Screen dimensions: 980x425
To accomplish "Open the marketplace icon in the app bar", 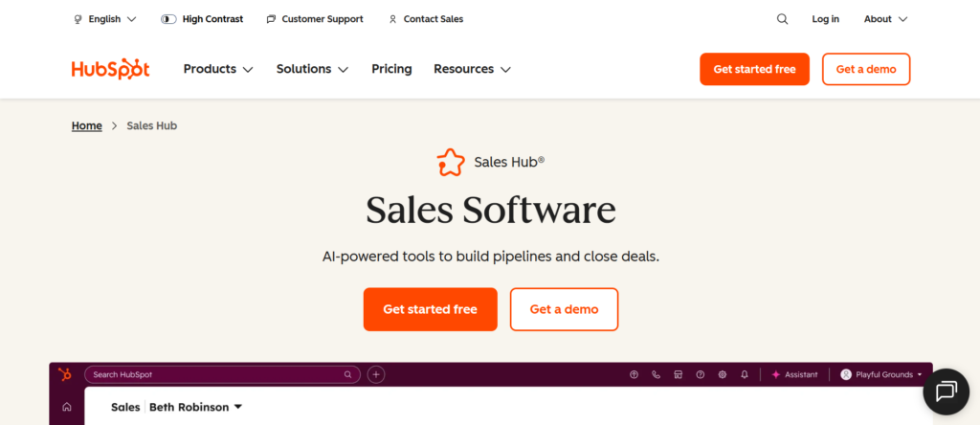I will click(678, 374).
